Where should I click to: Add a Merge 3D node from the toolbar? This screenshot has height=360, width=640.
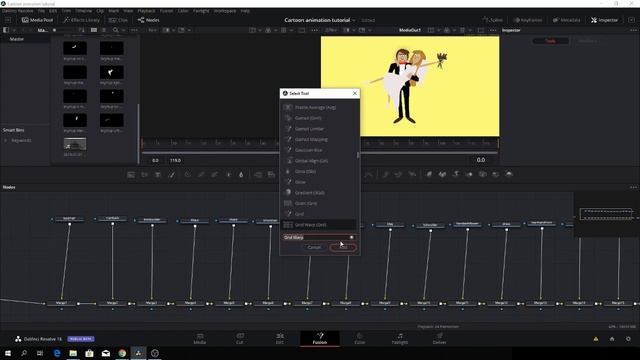coord(469,174)
